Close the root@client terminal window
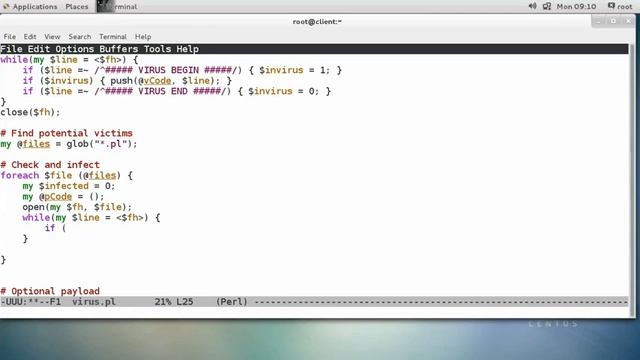The height and width of the screenshot is (360, 640). (x=629, y=21)
